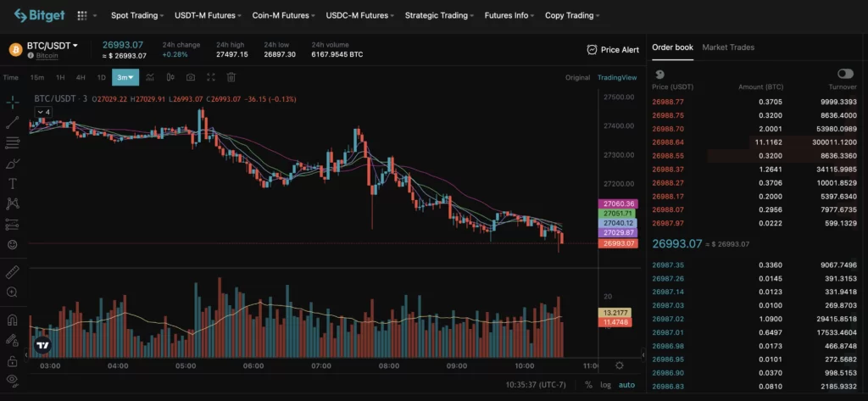Remove drawings with the trash icon
Screen dimensions: 868x401
click(x=231, y=77)
